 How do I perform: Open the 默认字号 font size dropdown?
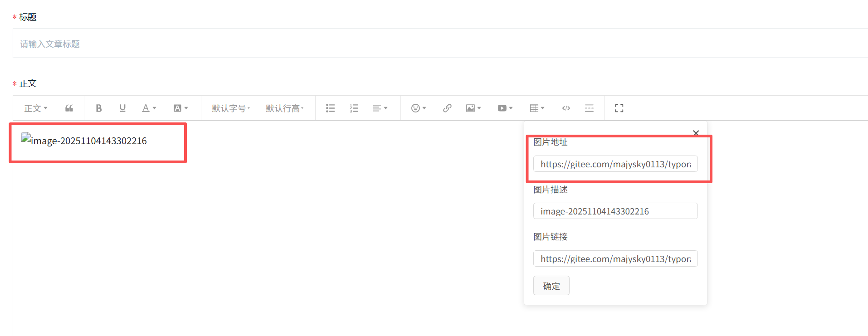click(x=231, y=108)
